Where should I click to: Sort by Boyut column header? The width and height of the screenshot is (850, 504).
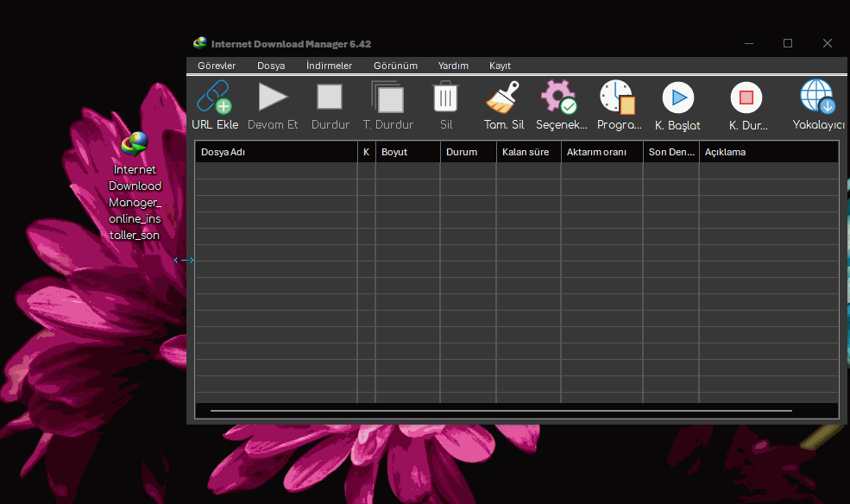407,152
